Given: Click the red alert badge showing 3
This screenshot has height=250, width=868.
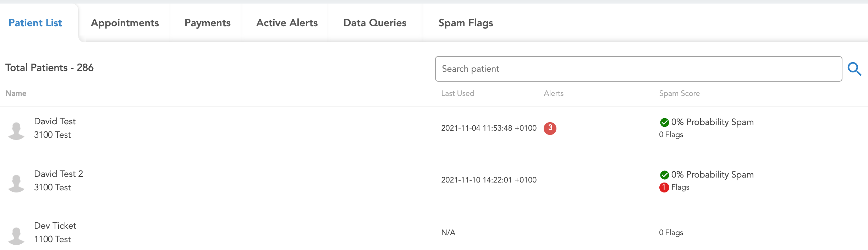Looking at the screenshot, I should tap(550, 128).
